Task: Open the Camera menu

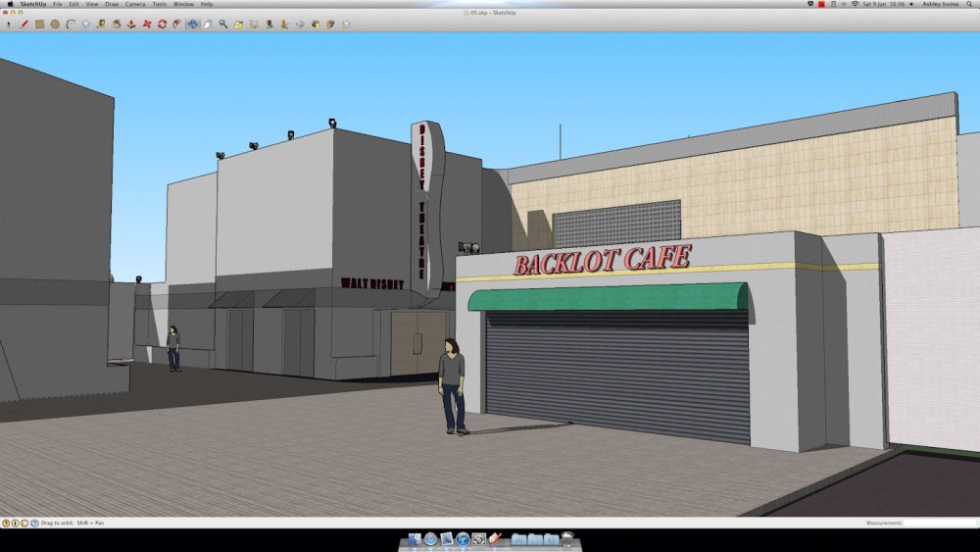Action: [134, 4]
